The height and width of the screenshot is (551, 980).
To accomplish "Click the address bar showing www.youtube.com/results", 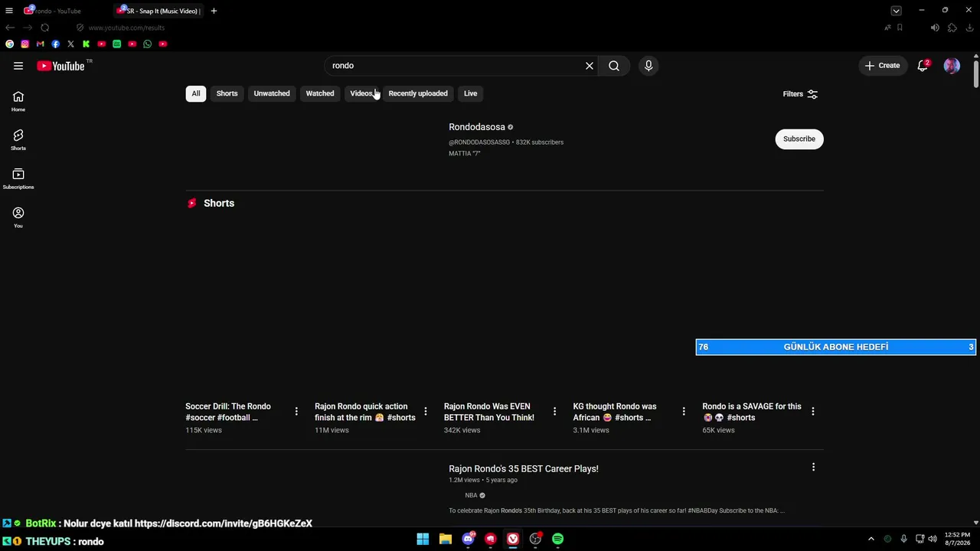I will (126, 28).
